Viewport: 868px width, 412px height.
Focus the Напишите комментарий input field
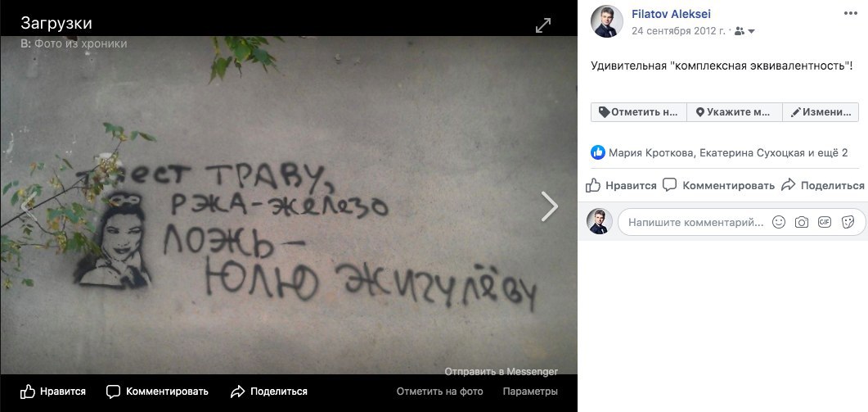[x=696, y=222]
